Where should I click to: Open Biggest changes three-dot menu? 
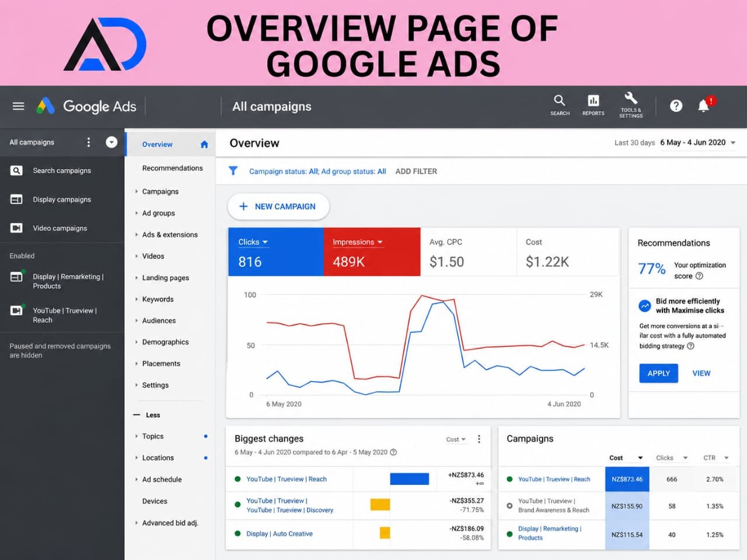coord(479,439)
